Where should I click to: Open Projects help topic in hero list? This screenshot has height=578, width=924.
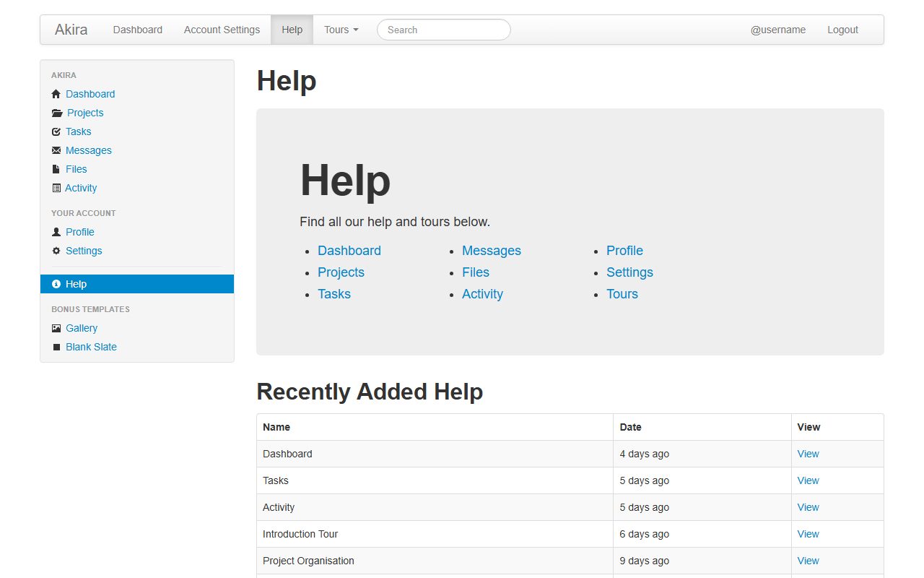341,272
